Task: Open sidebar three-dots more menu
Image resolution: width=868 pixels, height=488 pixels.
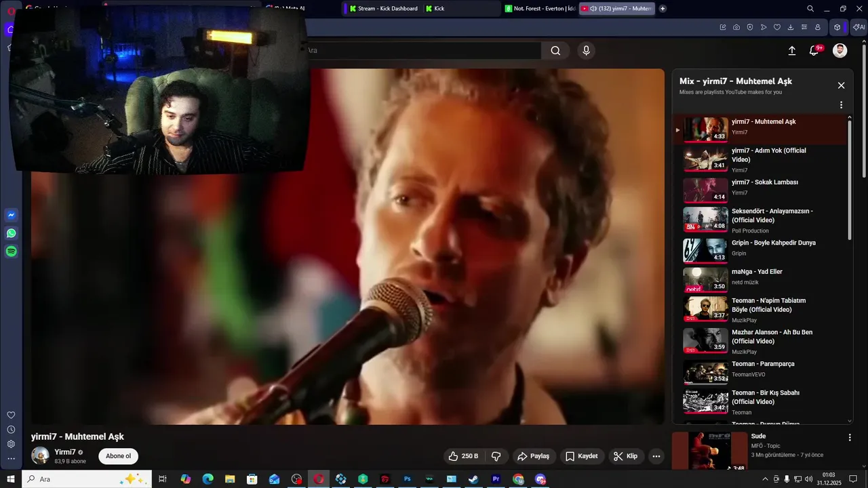Action: tap(11, 459)
